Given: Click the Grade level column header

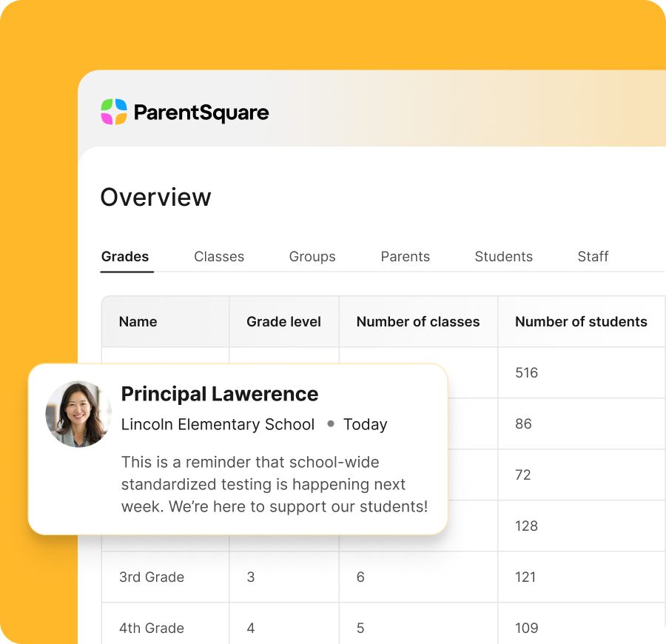Looking at the screenshot, I should pyautogui.click(x=283, y=321).
